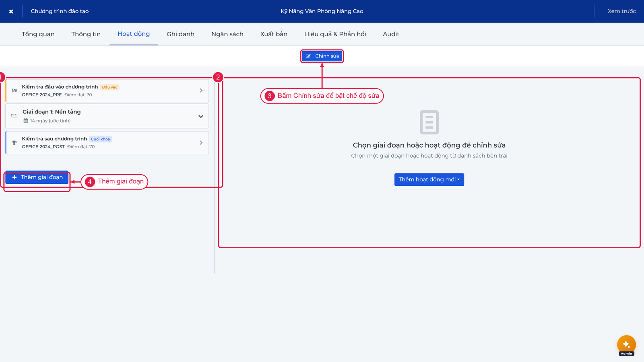Open Hiệu quả & Phản hồi tab
The image size is (644, 362).
[335, 34]
